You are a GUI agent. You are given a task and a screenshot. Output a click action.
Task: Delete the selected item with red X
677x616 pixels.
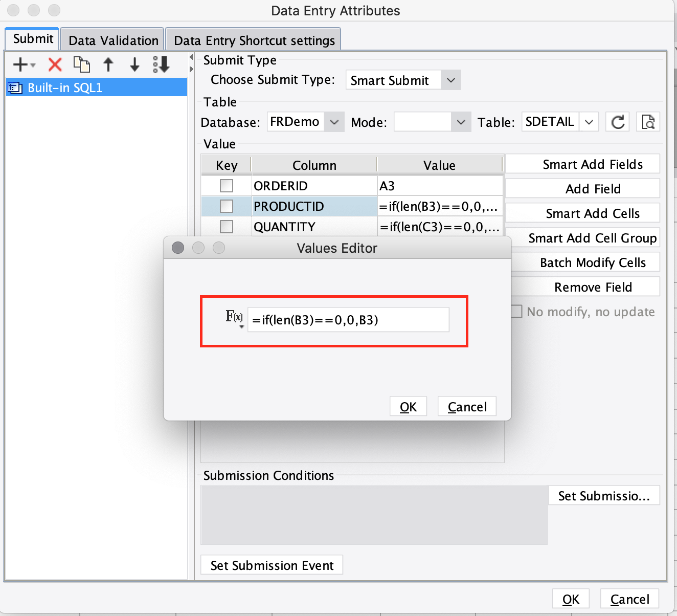tap(55, 64)
